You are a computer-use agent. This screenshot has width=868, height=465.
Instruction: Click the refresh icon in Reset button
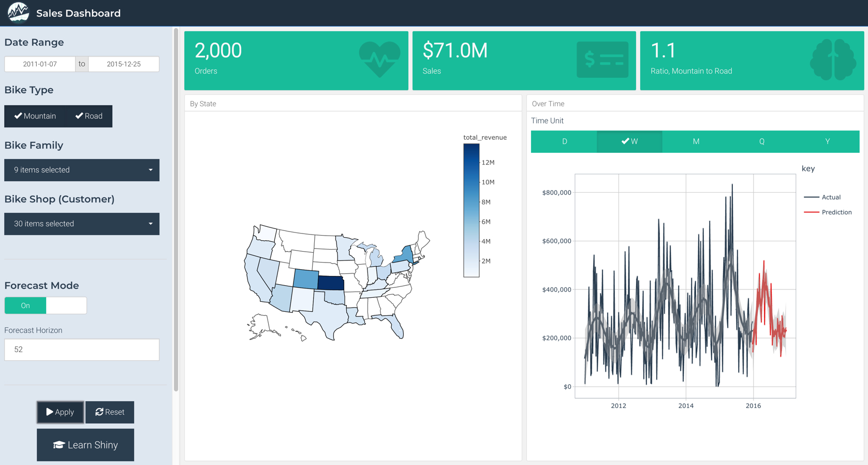pos(99,412)
